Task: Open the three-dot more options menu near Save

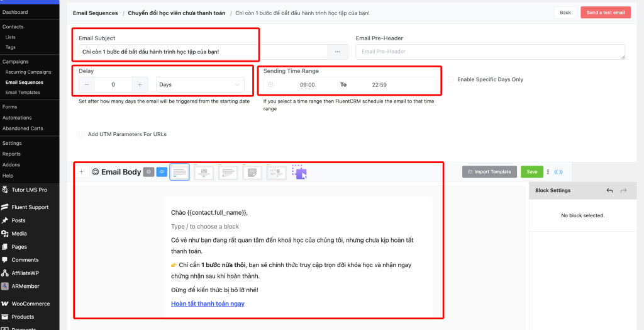Action: [x=548, y=172]
